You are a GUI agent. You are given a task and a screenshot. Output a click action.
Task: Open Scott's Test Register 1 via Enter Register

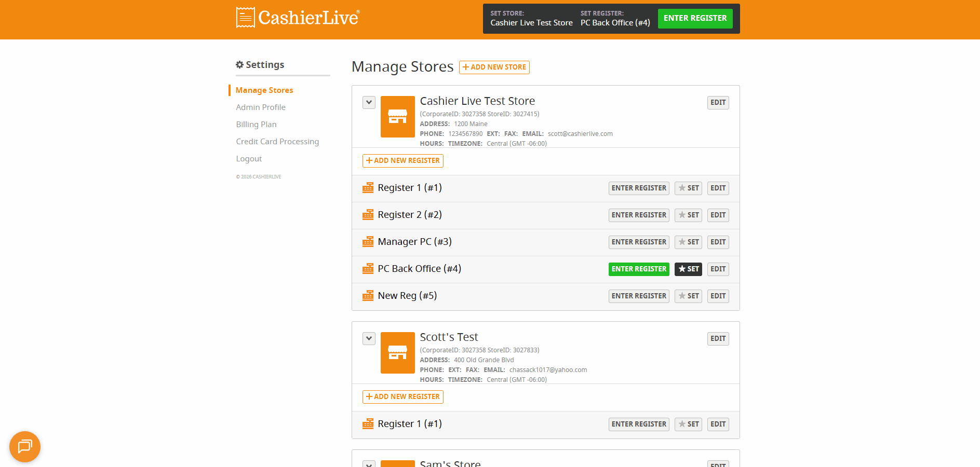coord(639,424)
